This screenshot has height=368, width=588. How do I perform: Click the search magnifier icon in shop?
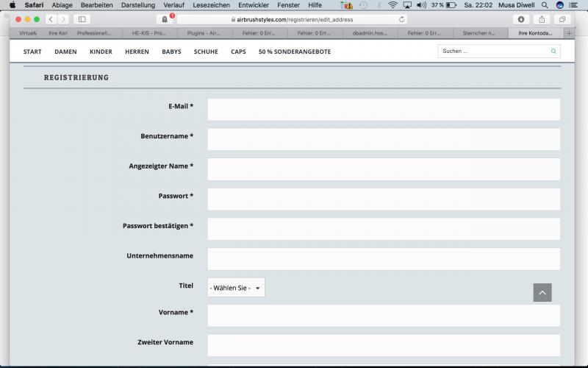tap(553, 52)
